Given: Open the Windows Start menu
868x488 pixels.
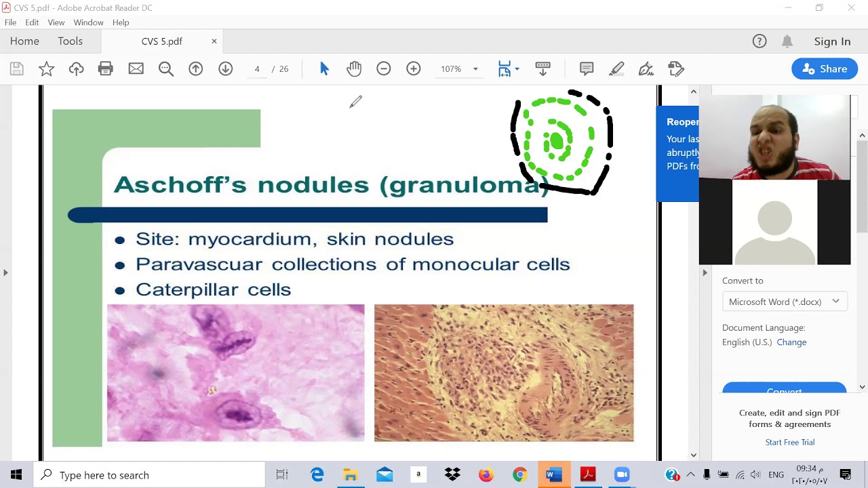Looking at the screenshot, I should [x=16, y=474].
